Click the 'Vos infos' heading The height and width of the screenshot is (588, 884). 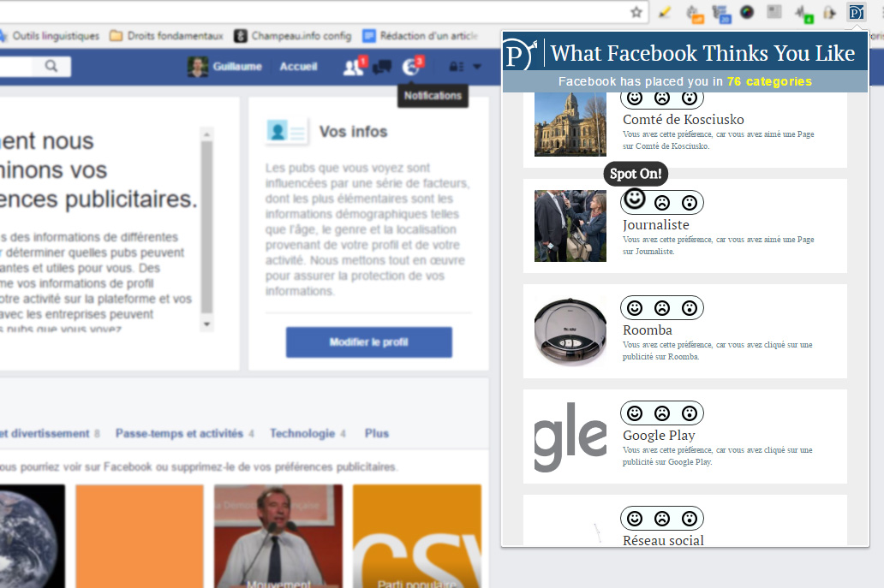[353, 131]
